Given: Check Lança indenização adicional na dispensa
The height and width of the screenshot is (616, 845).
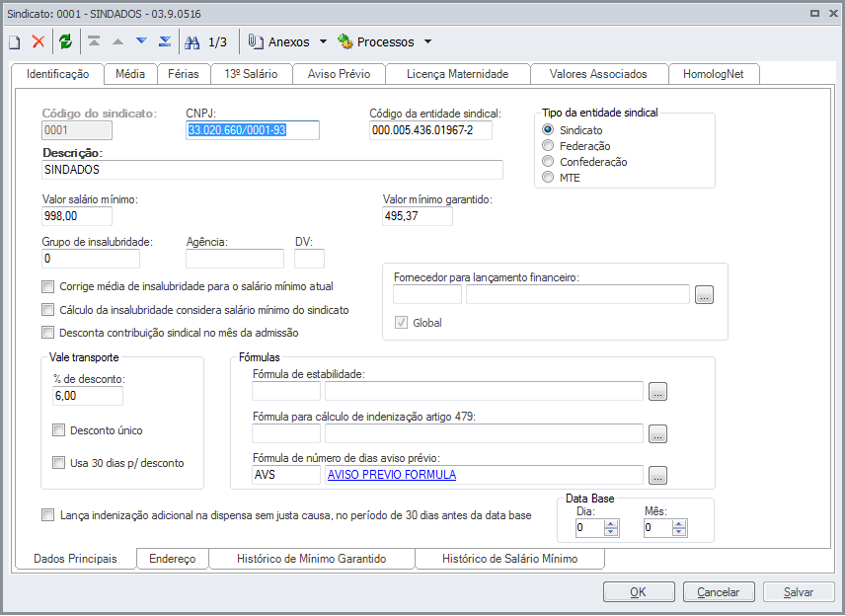Looking at the screenshot, I should pos(48,515).
